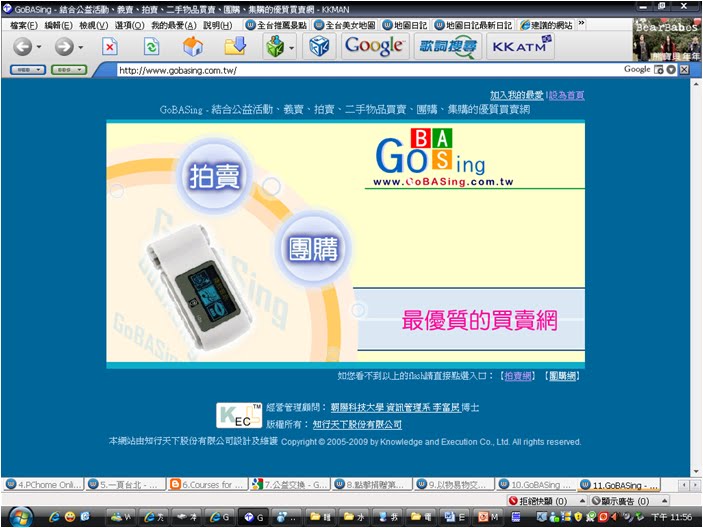Open Forward button history dropdown arrow
This screenshot has width=703, height=528.
(x=81, y=47)
